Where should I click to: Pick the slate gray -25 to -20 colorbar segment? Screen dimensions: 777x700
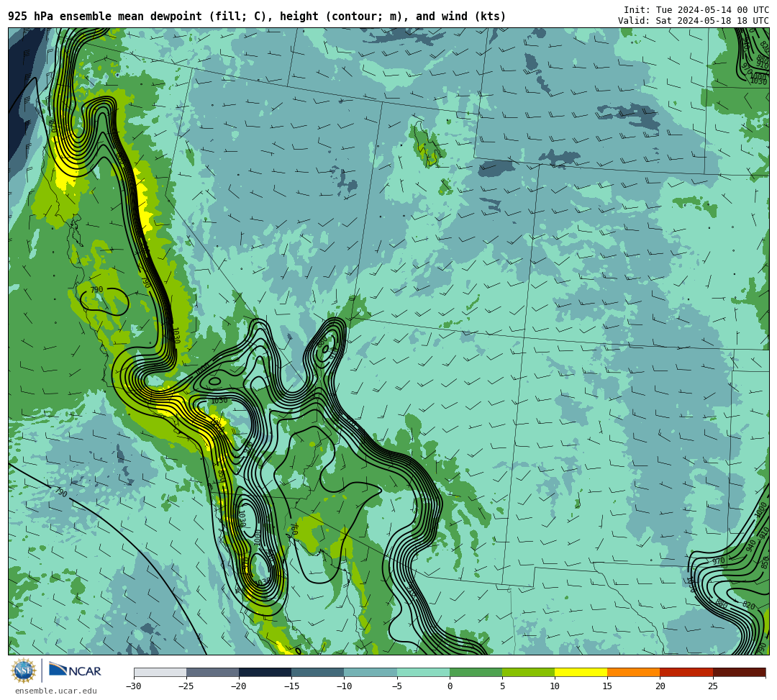[212, 672]
